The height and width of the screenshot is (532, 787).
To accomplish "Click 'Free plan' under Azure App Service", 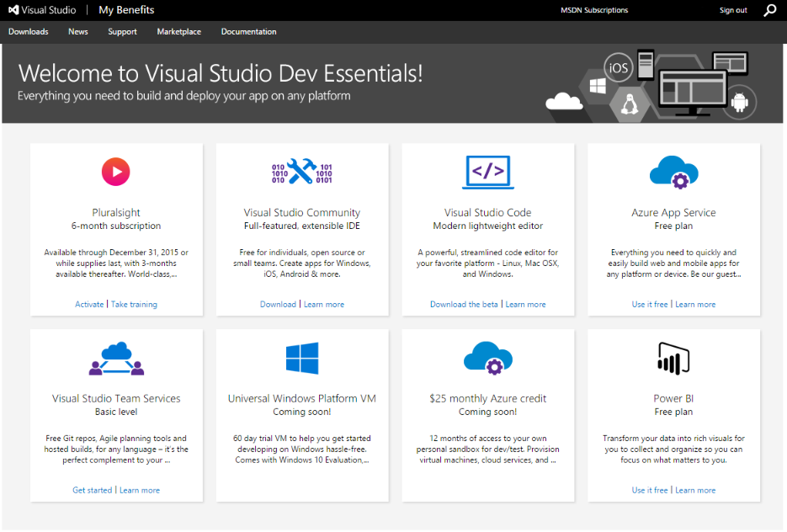I will pos(673,226).
